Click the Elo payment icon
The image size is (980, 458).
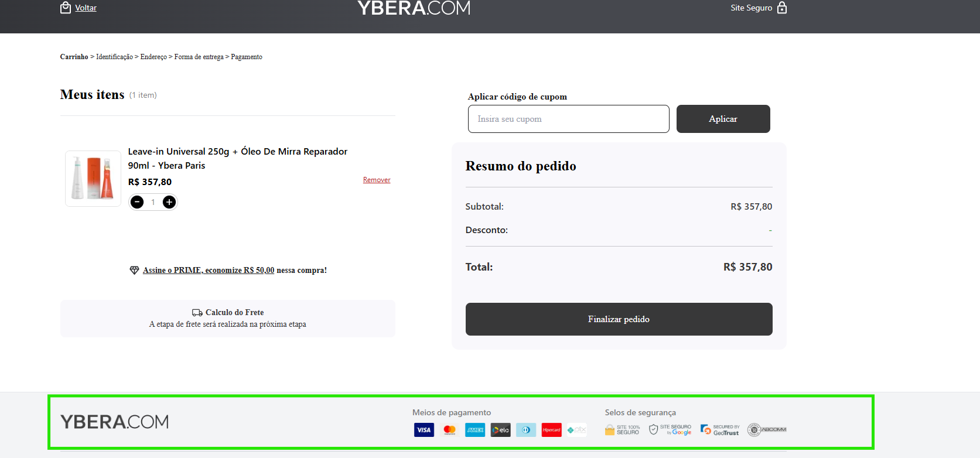click(501, 430)
